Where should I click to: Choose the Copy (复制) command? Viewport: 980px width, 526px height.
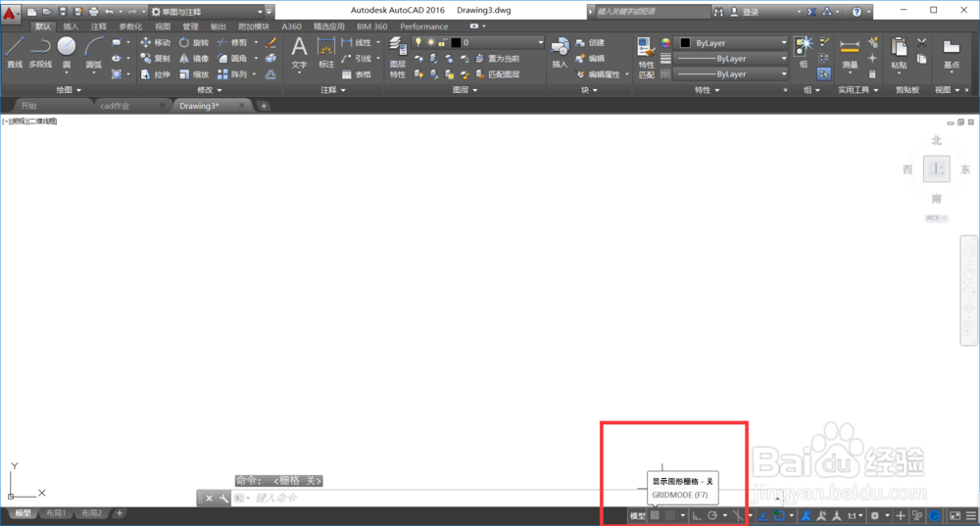155,58
